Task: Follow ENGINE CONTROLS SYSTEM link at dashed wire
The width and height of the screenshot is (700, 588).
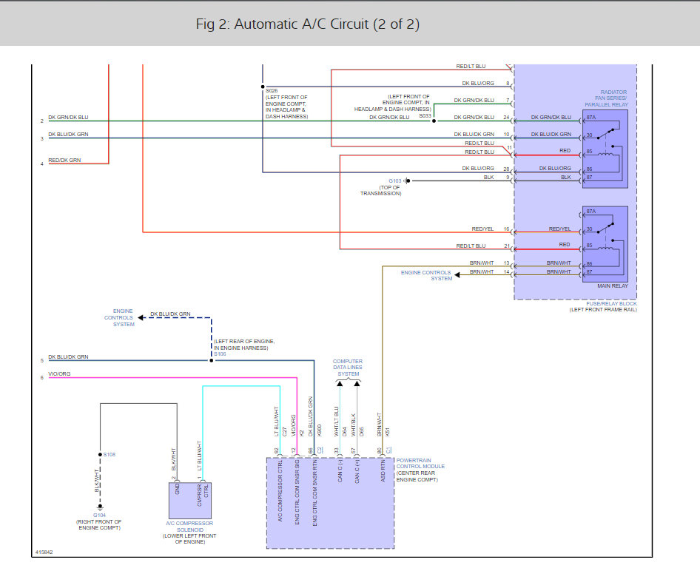Action: pyautogui.click(x=119, y=317)
